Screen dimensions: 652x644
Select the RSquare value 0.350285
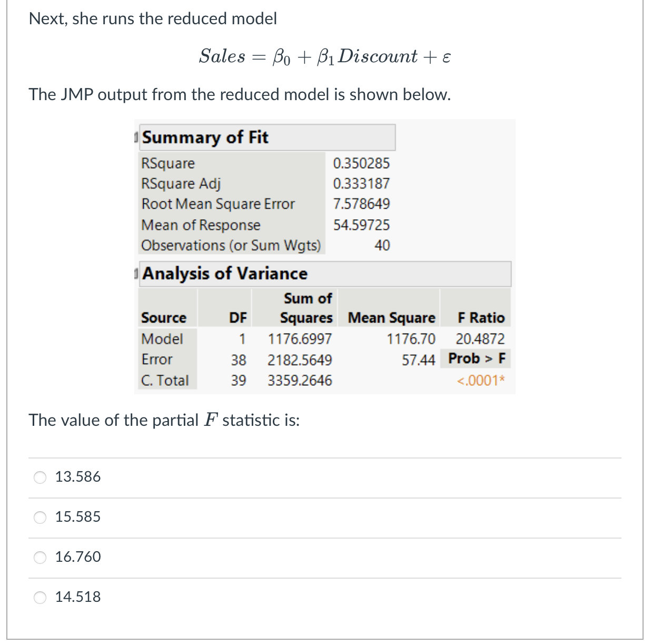[x=362, y=163]
